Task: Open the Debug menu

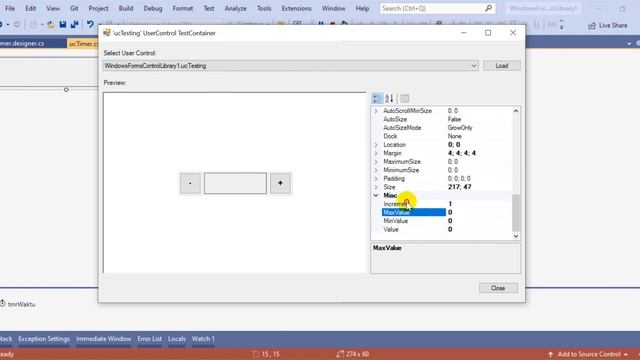Action: click(153, 8)
